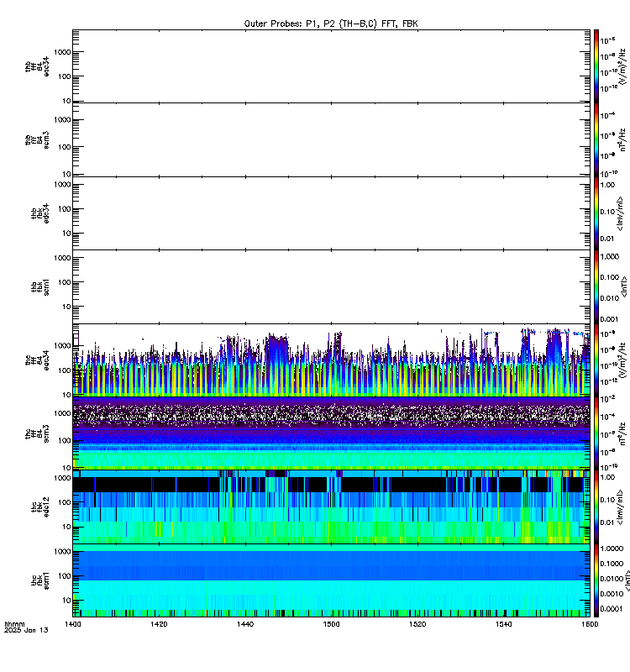The height and width of the screenshot is (672, 630).
Task: Click the 1540 time axis label
Action: click(503, 624)
